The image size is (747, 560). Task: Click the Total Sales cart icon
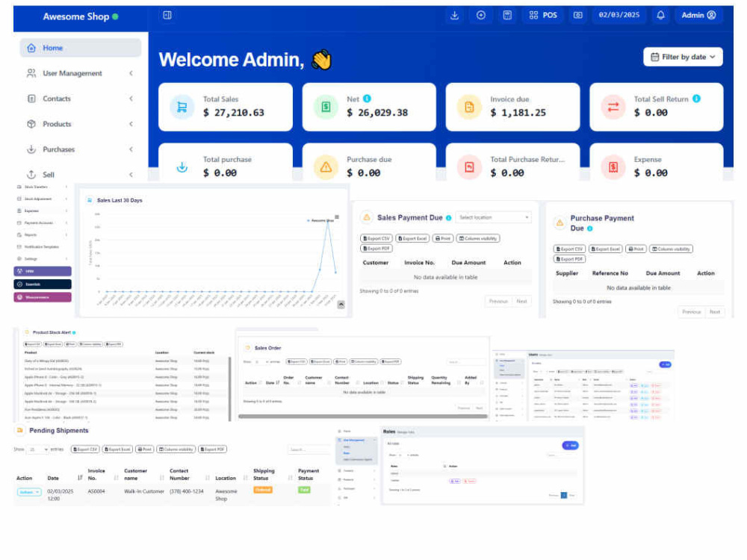pos(182,107)
